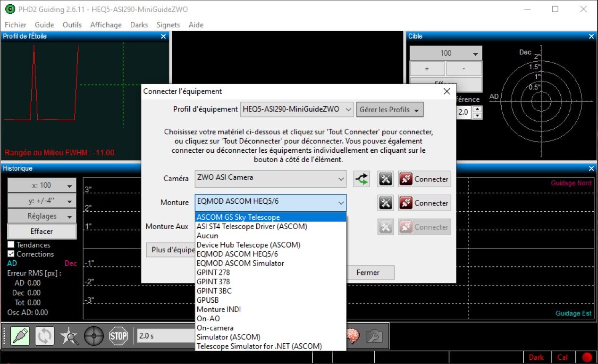
Task: Decrease the reference value spinner down arrow
Action: [x=477, y=116]
